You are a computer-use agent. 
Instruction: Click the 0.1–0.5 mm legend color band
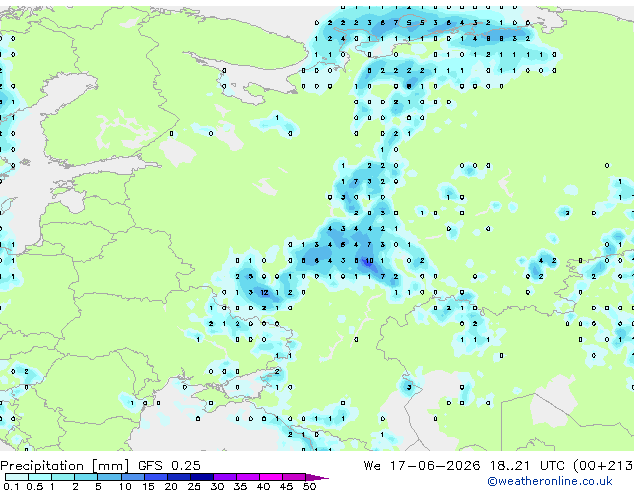click(x=17, y=477)
